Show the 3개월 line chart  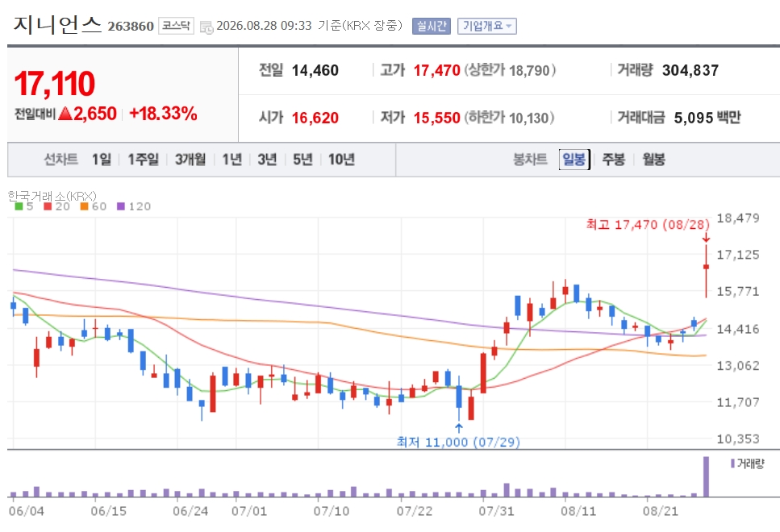pyautogui.click(x=190, y=159)
